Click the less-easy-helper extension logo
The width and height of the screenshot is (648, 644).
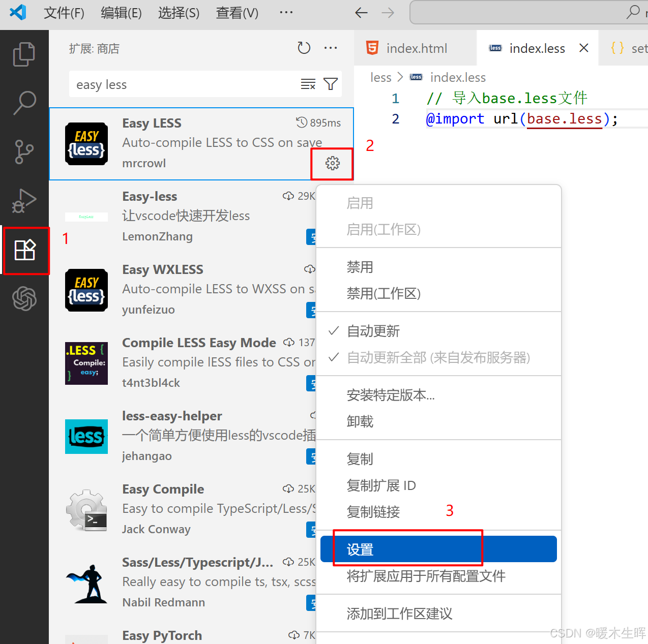tap(86, 437)
